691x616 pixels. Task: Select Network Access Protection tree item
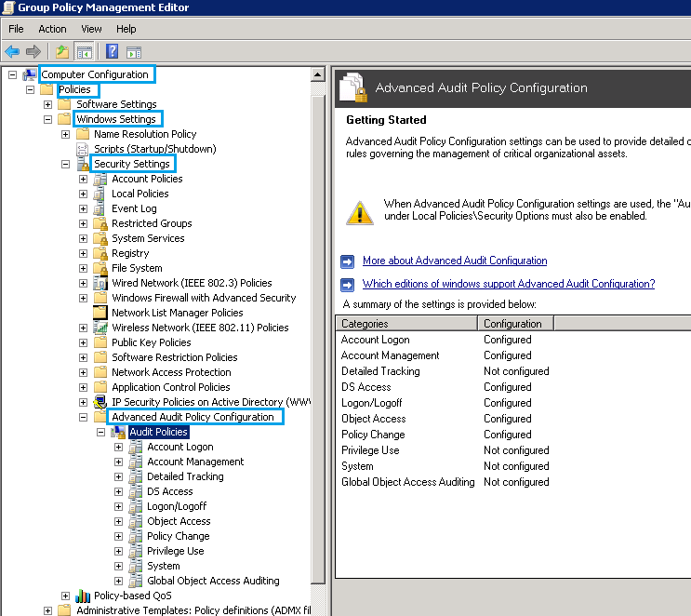coord(171,372)
